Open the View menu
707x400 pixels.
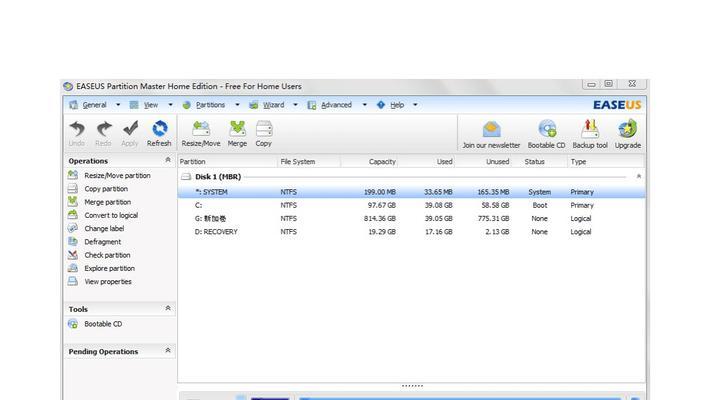point(151,105)
